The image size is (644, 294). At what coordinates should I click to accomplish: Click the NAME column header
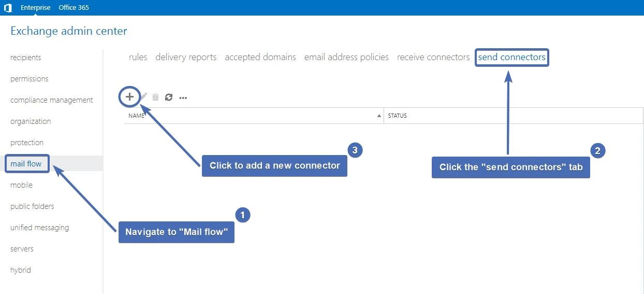(x=254, y=116)
